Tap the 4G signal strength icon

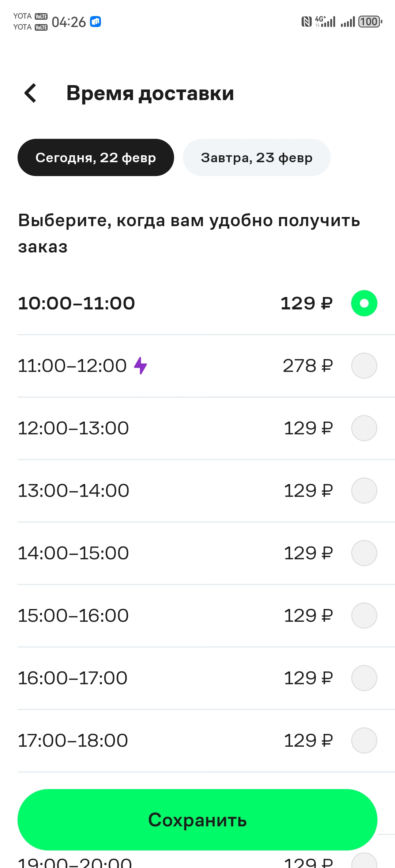[325, 22]
